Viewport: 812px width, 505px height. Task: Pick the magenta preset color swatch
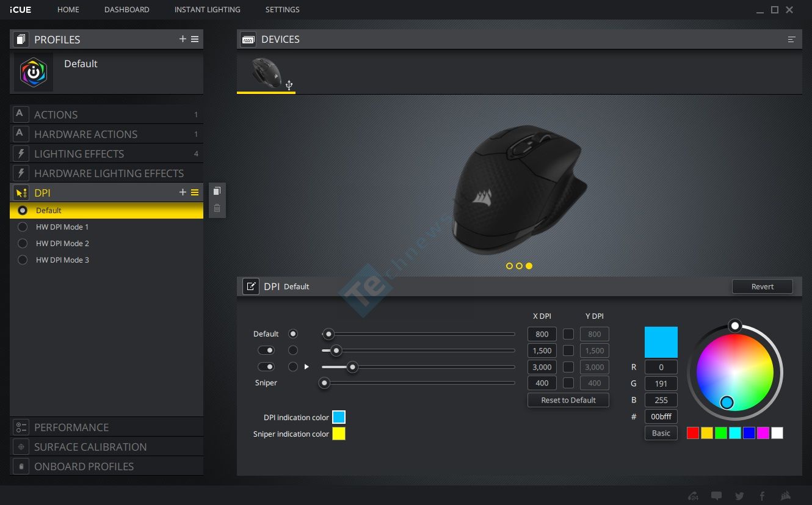tap(763, 433)
